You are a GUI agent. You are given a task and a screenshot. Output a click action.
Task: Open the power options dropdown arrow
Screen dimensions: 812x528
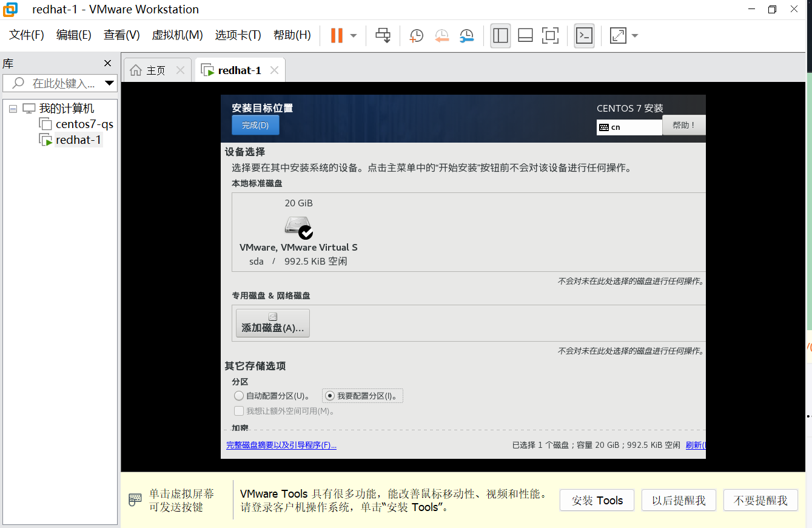point(354,36)
